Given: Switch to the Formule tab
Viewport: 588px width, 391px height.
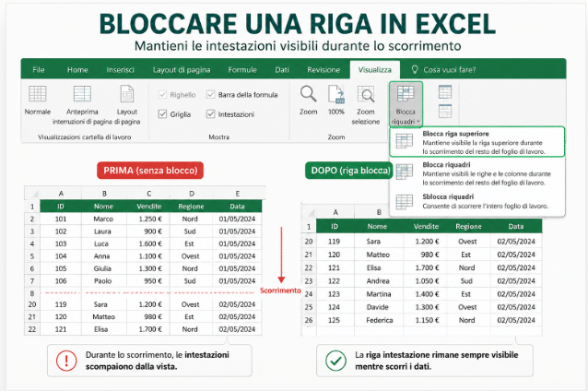Looking at the screenshot, I should (242, 70).
